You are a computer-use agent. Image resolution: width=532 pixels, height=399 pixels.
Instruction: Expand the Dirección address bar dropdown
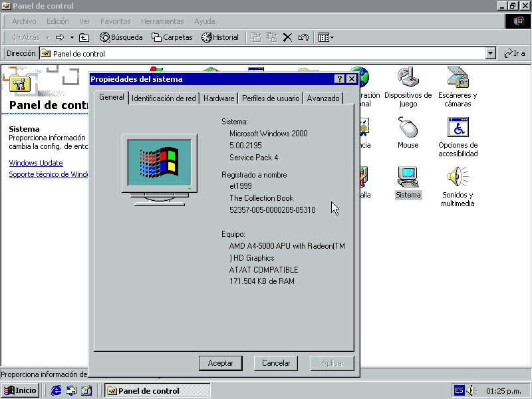(490, 54)
